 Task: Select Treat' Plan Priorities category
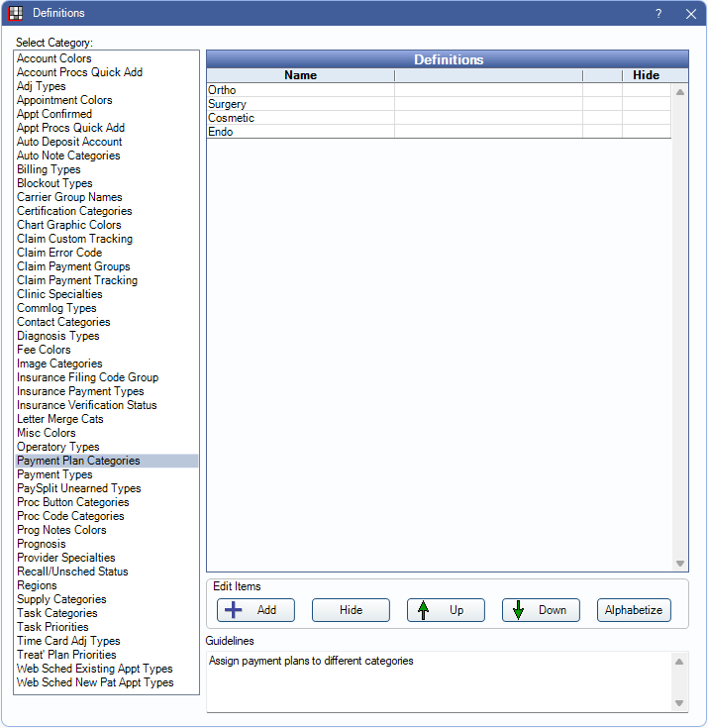[x=66, y=655]
